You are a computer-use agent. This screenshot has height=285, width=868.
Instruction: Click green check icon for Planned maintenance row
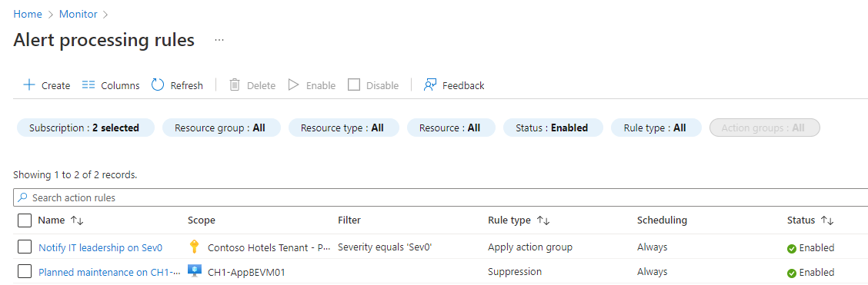(x=792, y=273)
